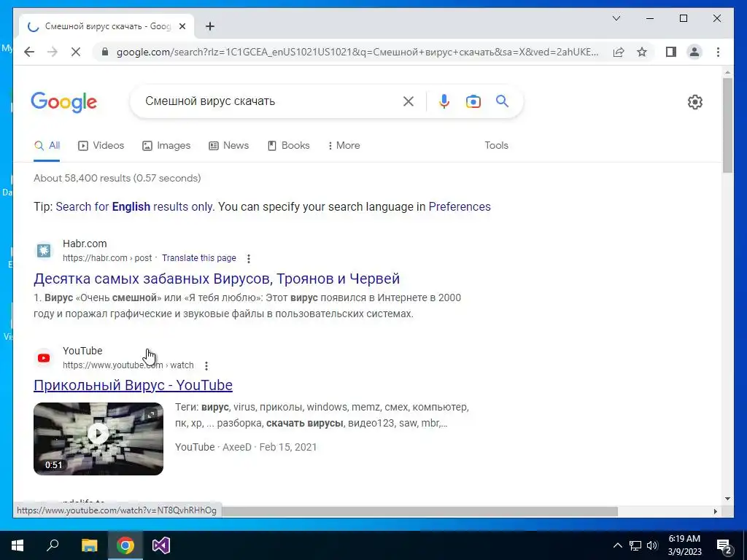Open the Chrome profile avatar
747x560 pixels.
tap(694, 52)
